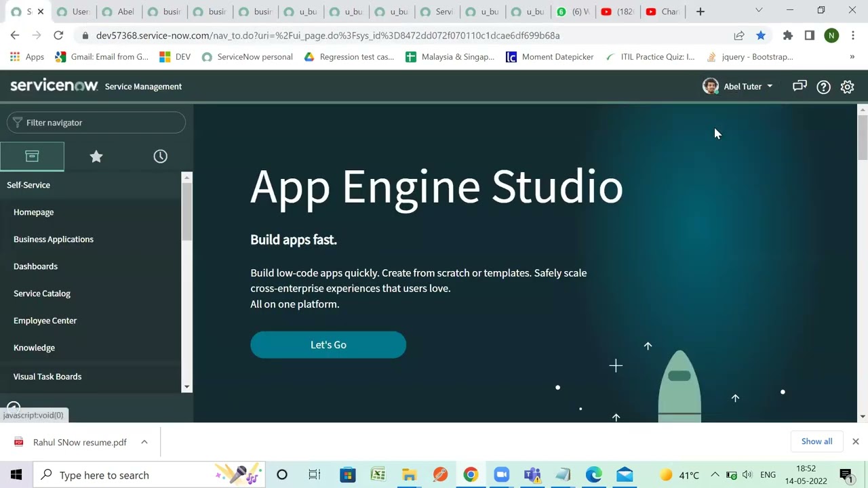Viewport: 868px width, 488px height.
Task: Close the downloads bar
Action: pos(856,441)
